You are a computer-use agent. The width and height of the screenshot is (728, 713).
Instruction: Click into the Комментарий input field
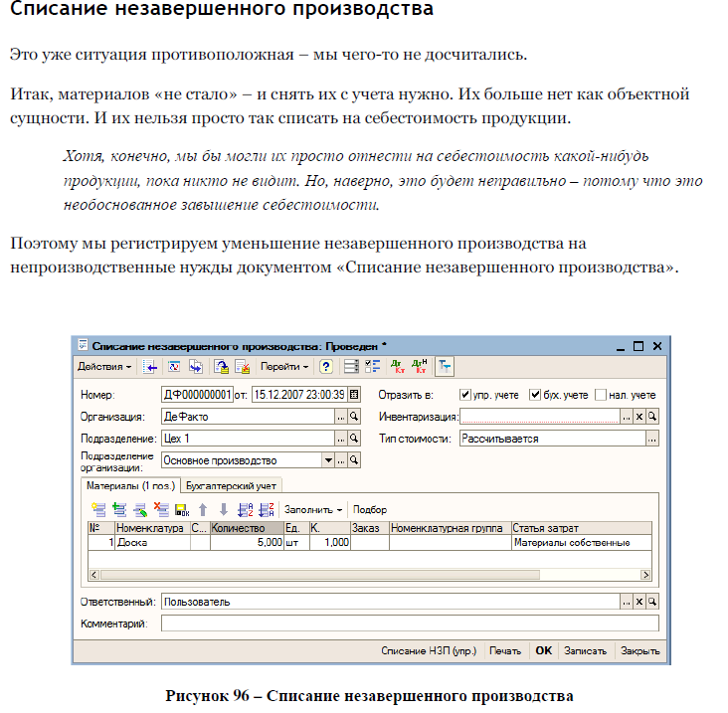point(410,624)
